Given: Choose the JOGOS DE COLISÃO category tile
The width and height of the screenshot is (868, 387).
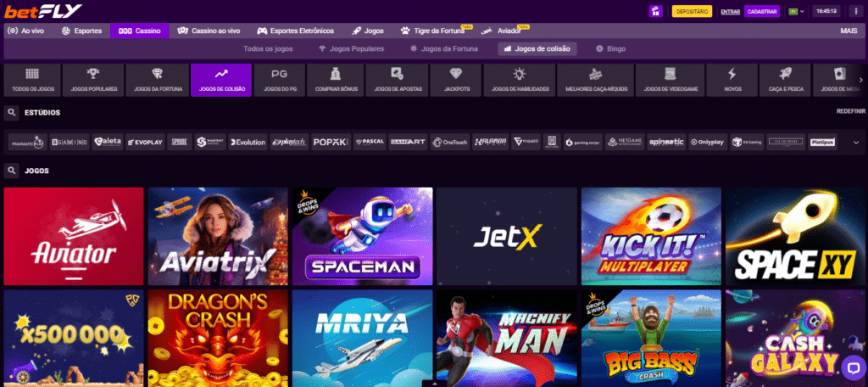Looking at the screenshot, I should (x=221, y=80).
